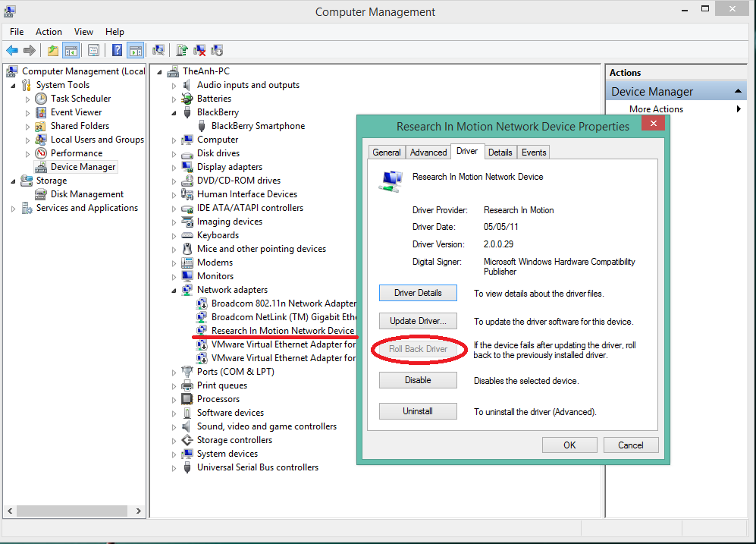Image resolution: width=756 pixels, height=544 pixels.
Task: Select Broadcom NetLink (TM) Gigabit Ethernet entry
Action: point(284,317)
